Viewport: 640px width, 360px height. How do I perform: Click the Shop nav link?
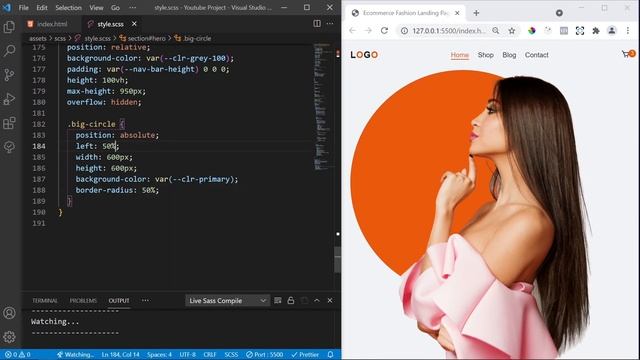[486, 55]
